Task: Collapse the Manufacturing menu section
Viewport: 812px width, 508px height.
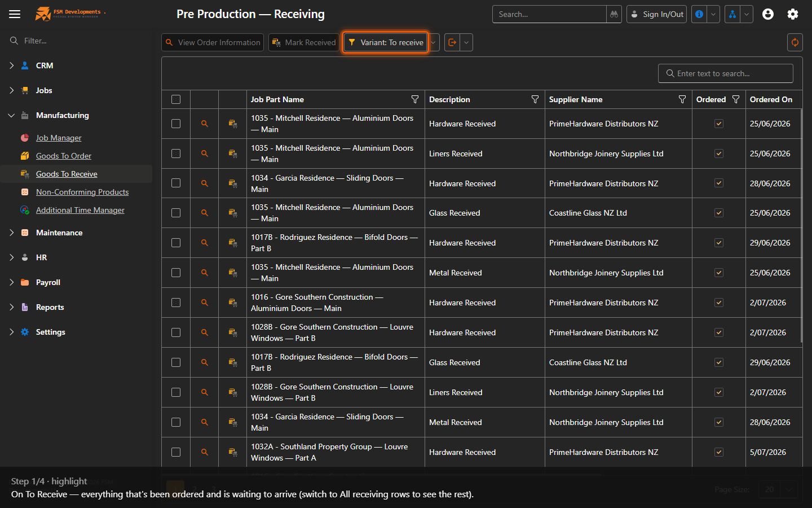Action: (11, 115)
